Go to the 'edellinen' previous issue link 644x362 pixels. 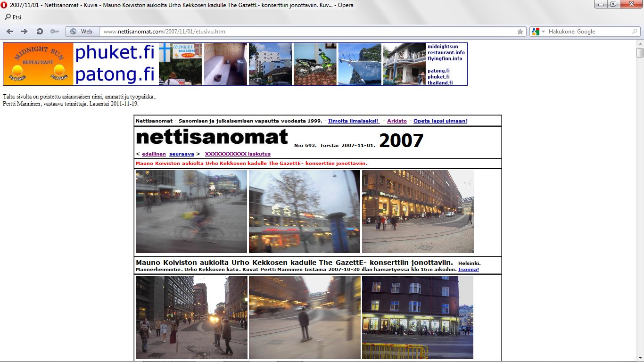pos(154,154)
